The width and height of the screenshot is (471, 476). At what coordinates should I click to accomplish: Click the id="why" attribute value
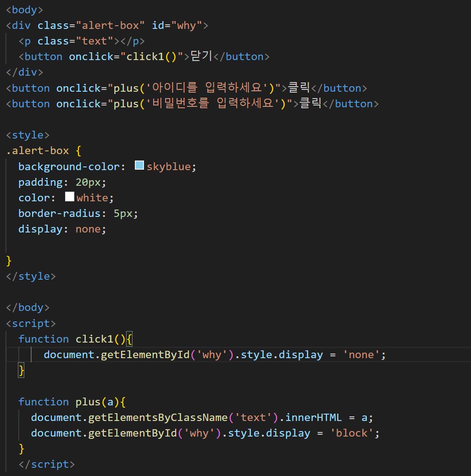(187, 26)
